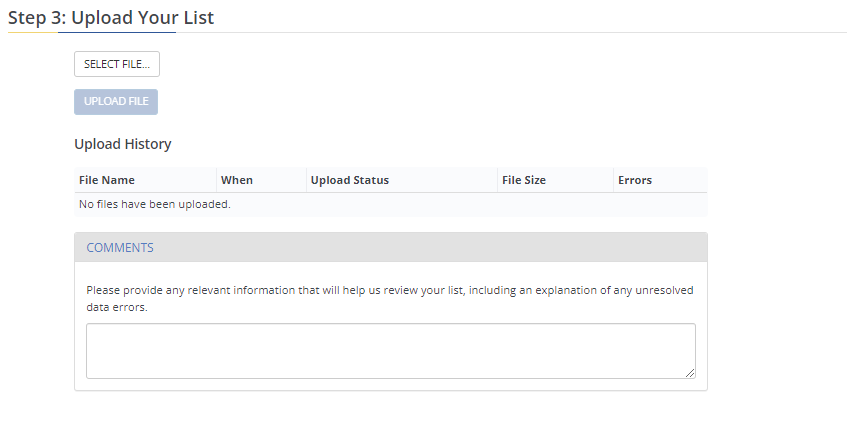Click the COMMENTS panel header
Screen dimensions: 856x436
390,247
